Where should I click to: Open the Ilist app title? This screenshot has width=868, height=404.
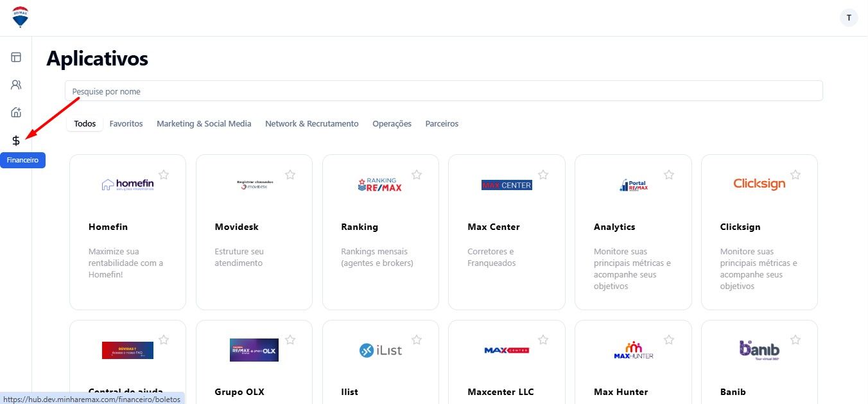point(350,392)
